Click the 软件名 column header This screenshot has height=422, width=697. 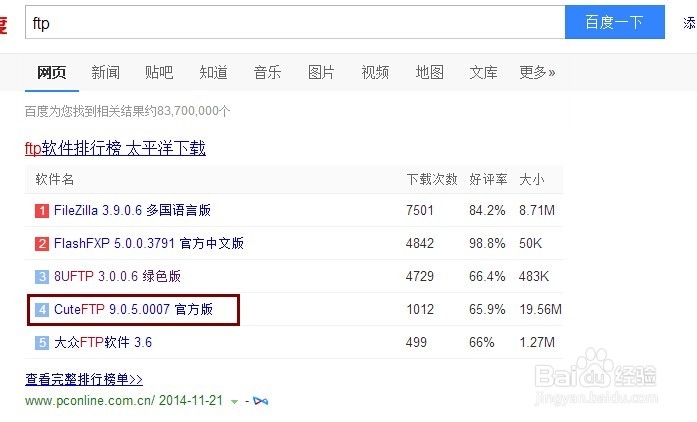(x=55, y=179)
